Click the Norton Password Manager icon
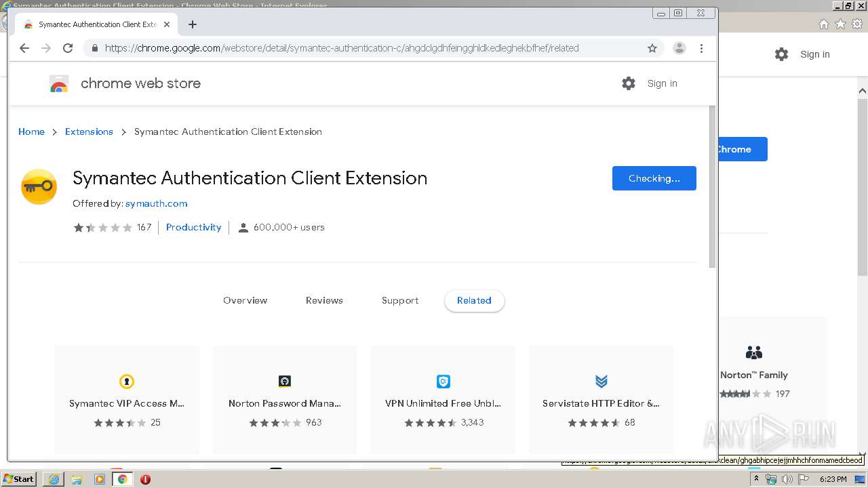Image resolution: width=868 pixels, height=488 pixels. [x=285, y=381]
